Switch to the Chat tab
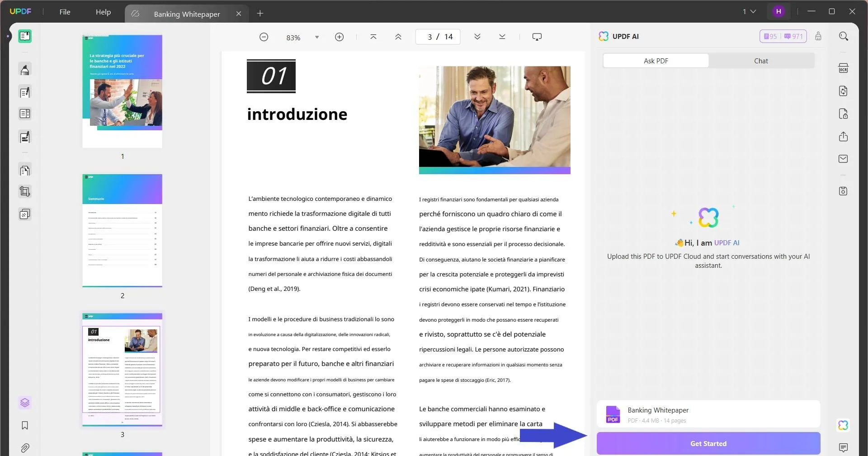This screenshot has height=456, width=868. pyautogui.click(x=761, y=60)
